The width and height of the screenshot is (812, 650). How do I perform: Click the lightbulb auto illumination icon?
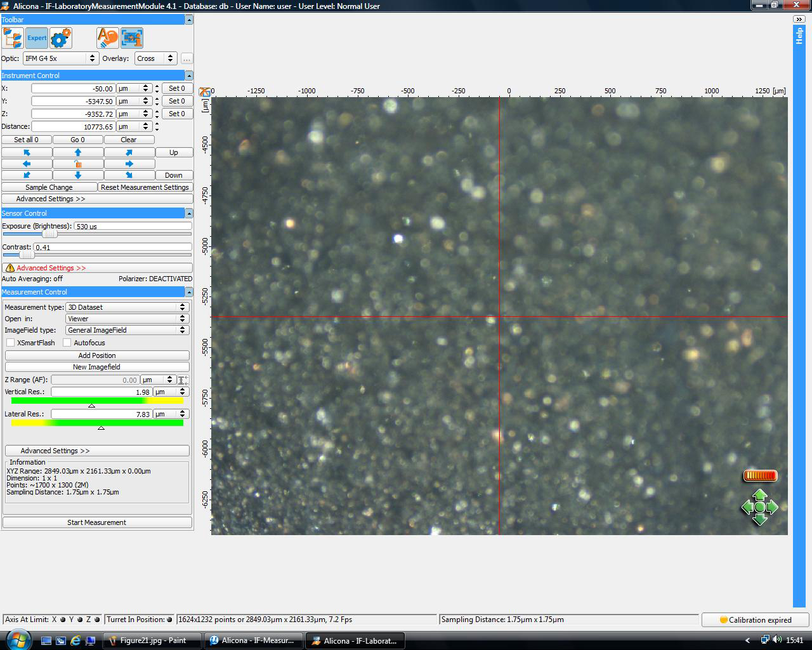tap(107, 38)
